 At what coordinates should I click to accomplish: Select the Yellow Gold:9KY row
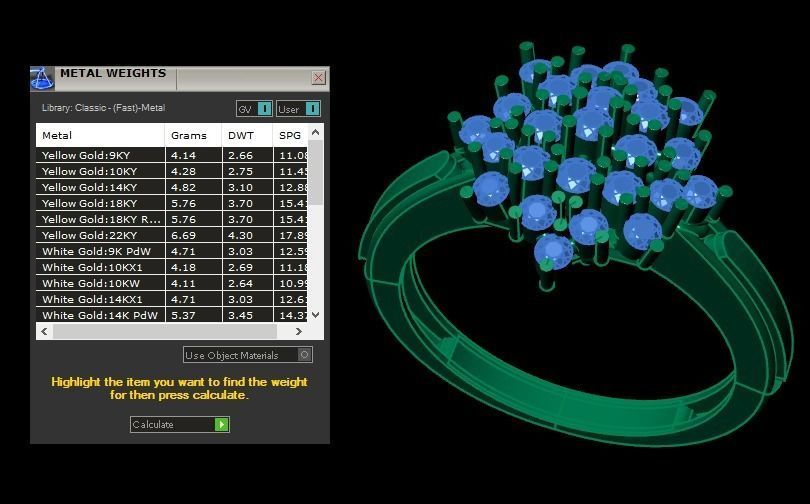click(x=172, y=155)
